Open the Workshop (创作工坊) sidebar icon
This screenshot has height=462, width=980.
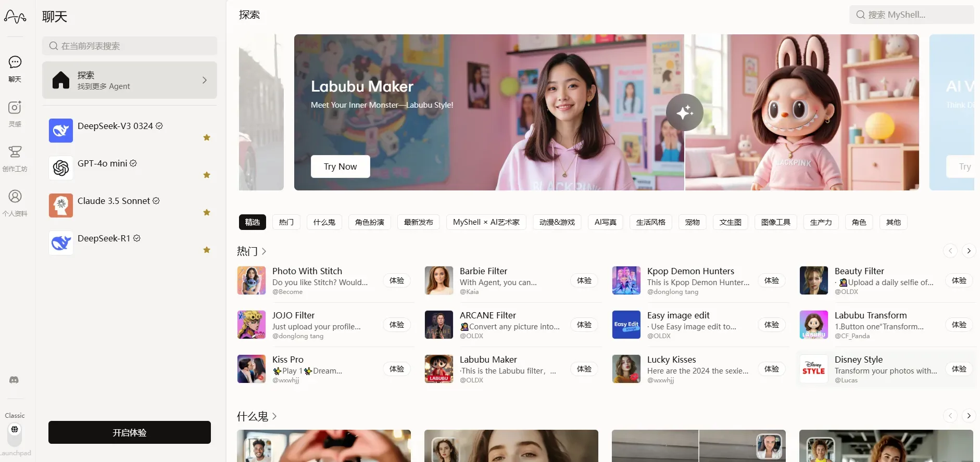pyautogui.click(x=15, y=158)
